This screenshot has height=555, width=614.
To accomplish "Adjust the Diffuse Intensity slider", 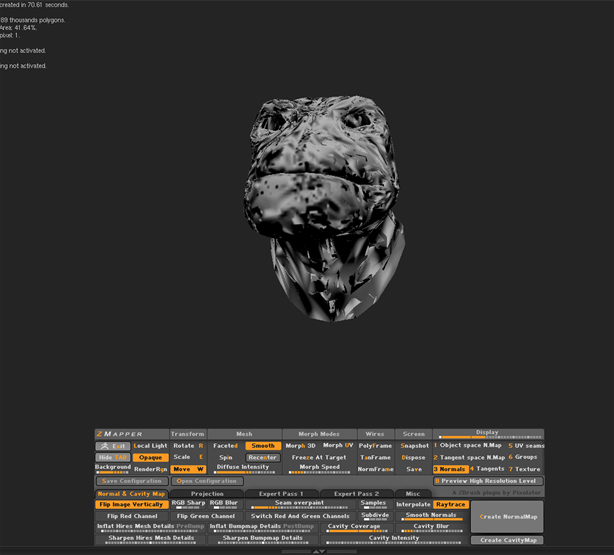I will [244, 468].
